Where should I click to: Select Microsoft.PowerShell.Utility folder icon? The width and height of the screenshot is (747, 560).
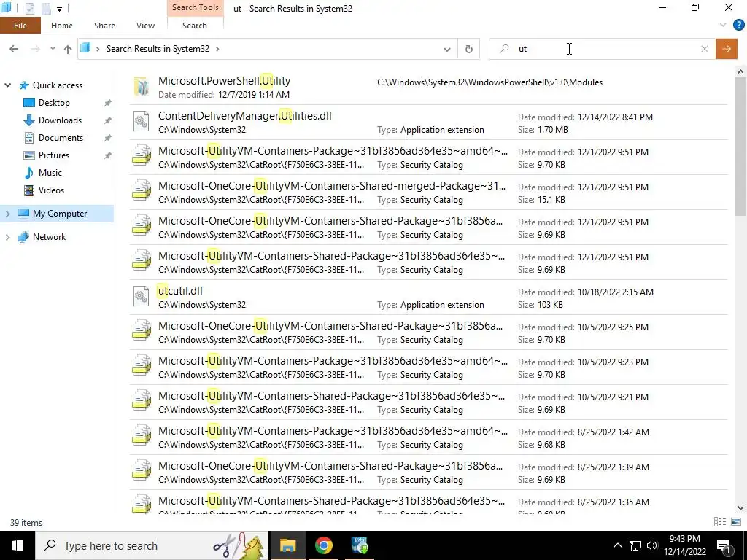[141, 87]
